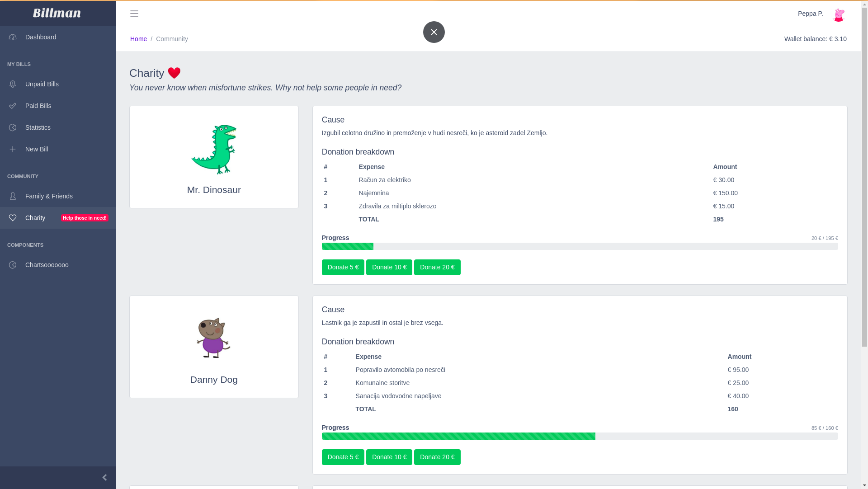Viewport: 868px width, 489px height.
Task: Donate 5 € to Mr. Dinosaur
Action: pyautogui.click(x=343, y=267)
